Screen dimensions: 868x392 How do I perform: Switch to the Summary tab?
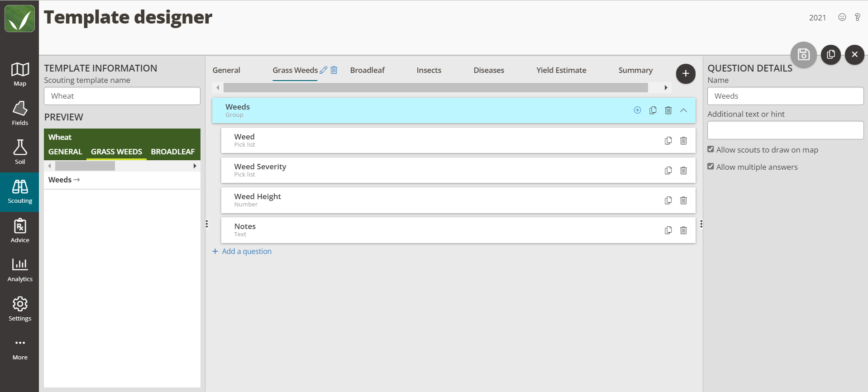click(635, 70)
